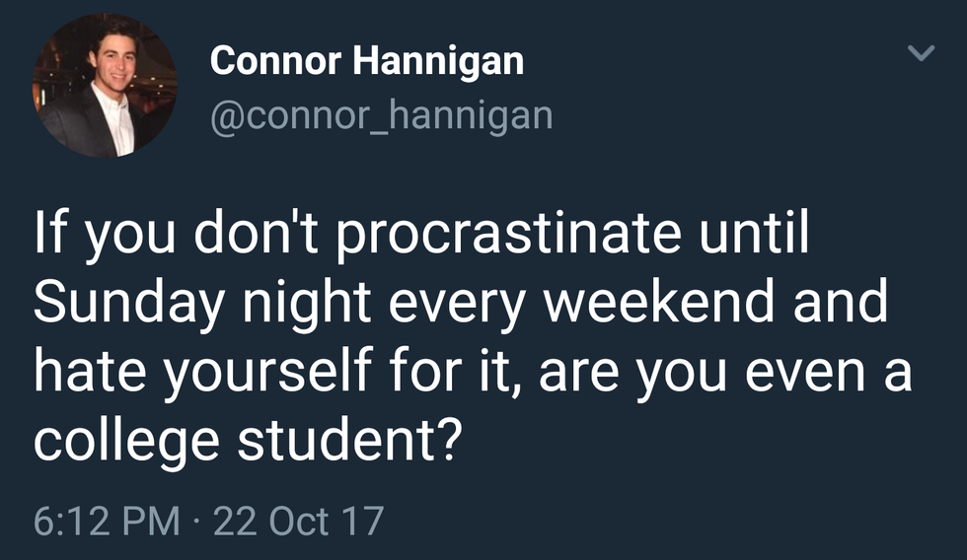This screenshot has width=967, height=560.
Task: Click the display name Connor Hannigan
Action: pos(366,62)
